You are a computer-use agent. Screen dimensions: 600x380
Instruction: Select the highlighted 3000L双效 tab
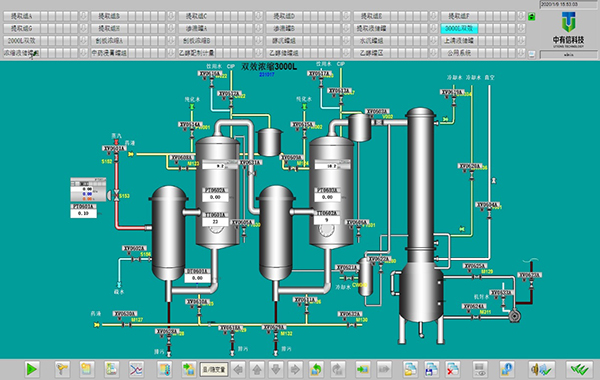point(459,28)
